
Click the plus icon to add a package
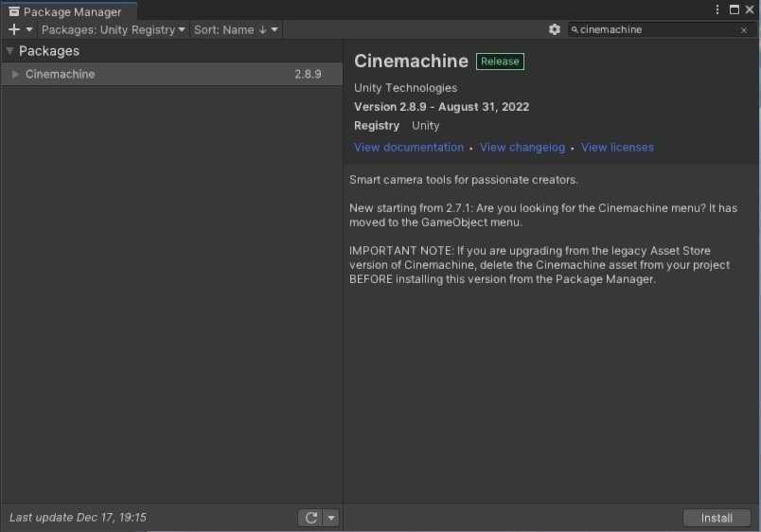coord(14,29)
